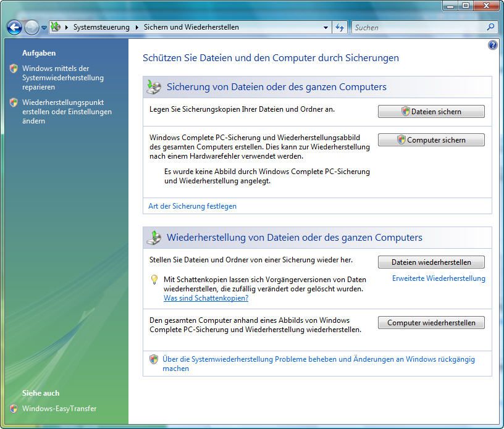Click the Computer sichern button
This screenshot has width=504, height=429.
pos(431,140)
